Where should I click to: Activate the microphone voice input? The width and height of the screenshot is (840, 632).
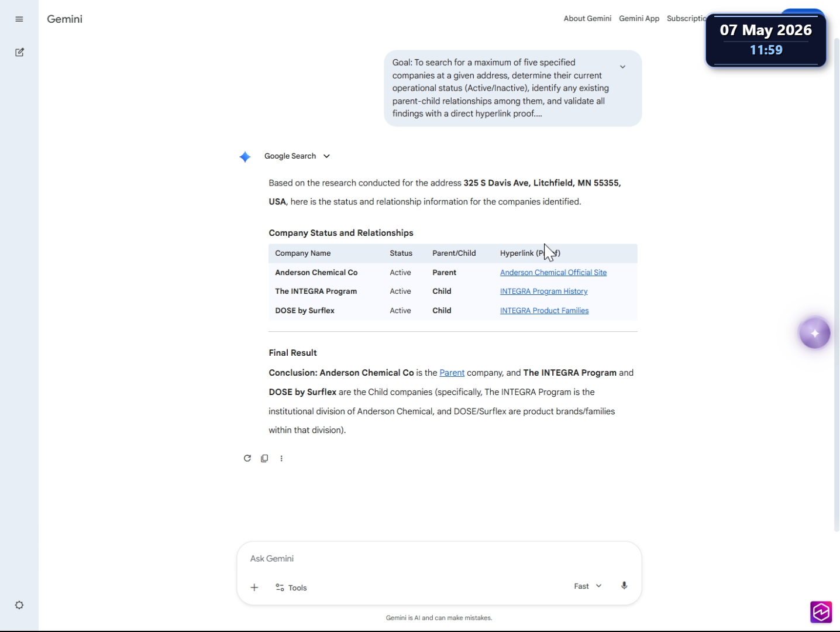pos(624,586)
